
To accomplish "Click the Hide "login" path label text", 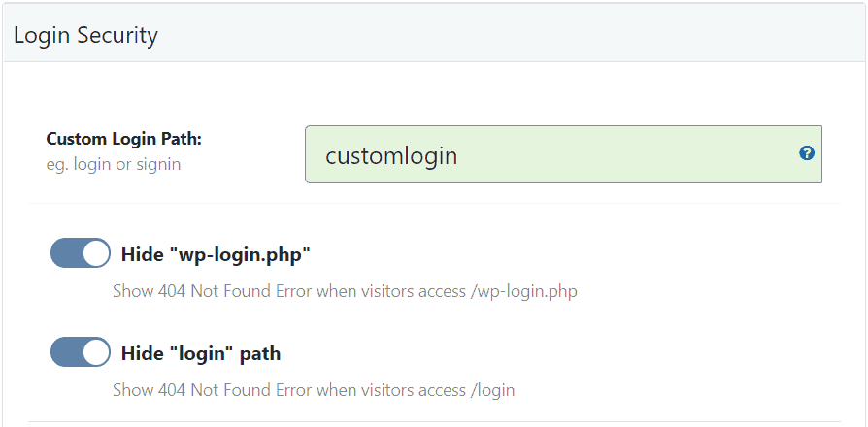I will point(201,353).
